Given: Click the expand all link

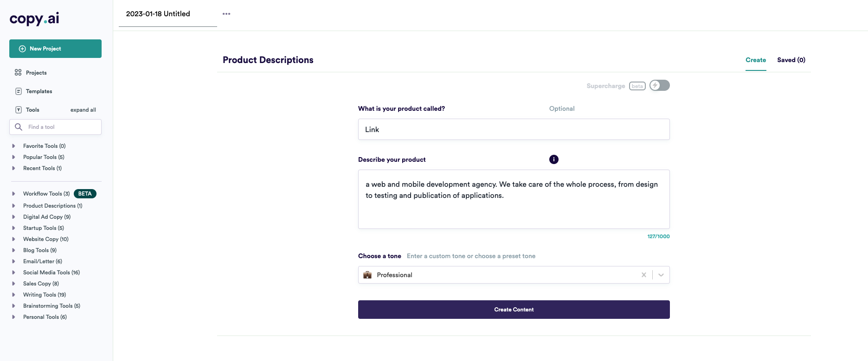Looking at the screenshot, I should click(83, 110).
